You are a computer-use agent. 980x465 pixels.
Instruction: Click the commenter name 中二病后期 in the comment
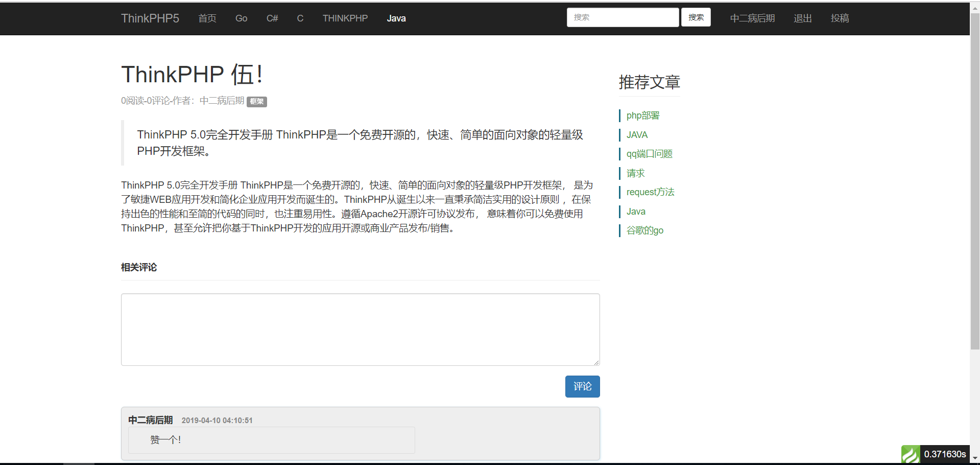click(151, 420)
